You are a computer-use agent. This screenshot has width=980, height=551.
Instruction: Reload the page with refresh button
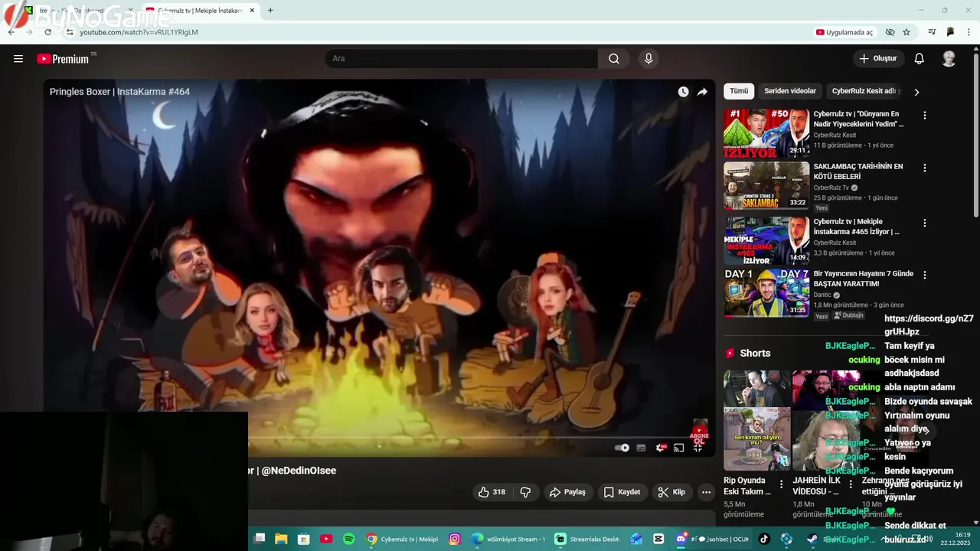coord(48,32)
